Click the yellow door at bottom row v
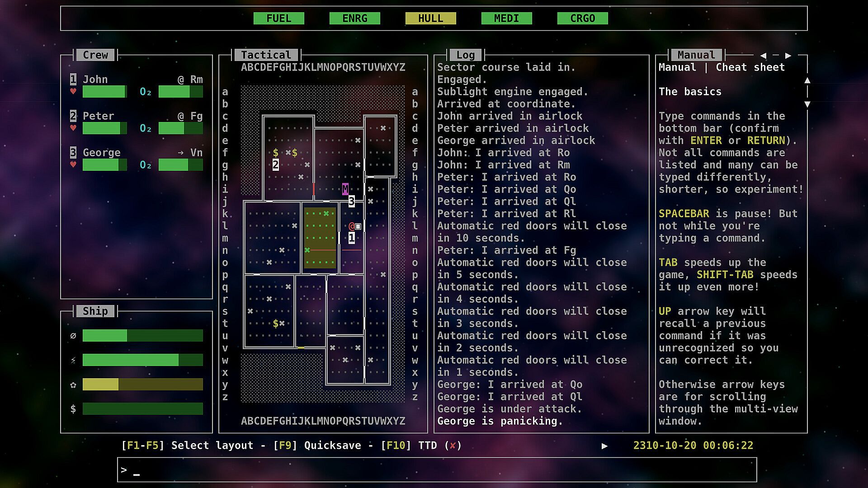The image size is (868, 488). point(301,347)
